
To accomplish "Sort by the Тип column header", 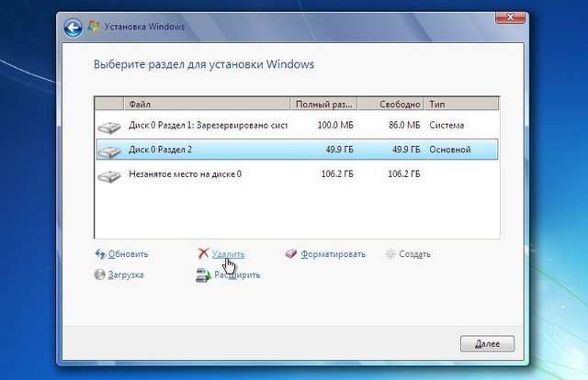I will (x=461, y=104).
